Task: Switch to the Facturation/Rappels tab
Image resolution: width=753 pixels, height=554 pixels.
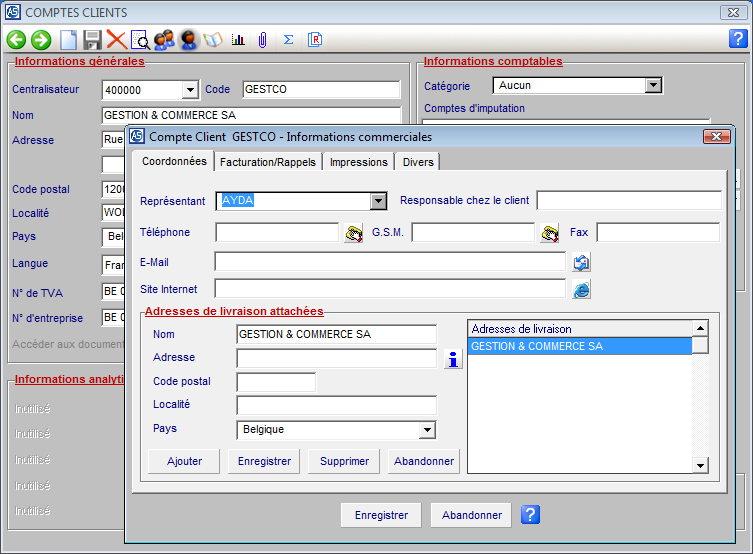Action: [x=268, y=162]
